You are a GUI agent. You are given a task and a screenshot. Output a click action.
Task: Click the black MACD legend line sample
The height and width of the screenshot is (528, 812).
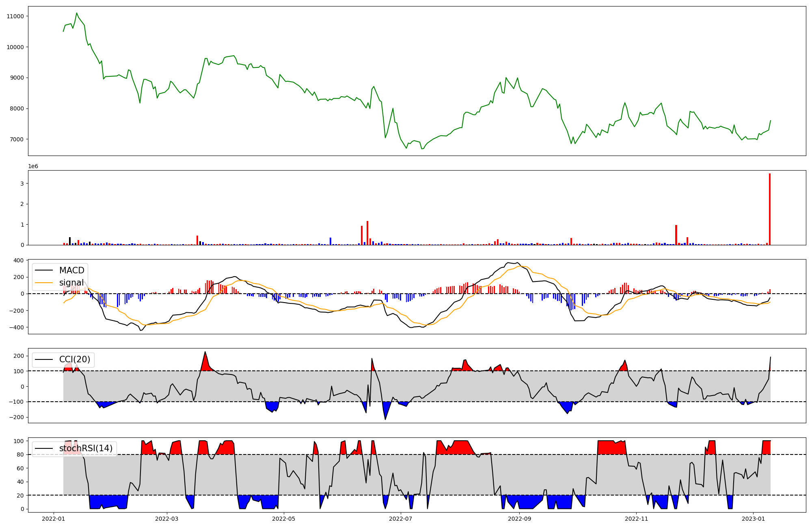pyautogui.click(x=44, y=270)
